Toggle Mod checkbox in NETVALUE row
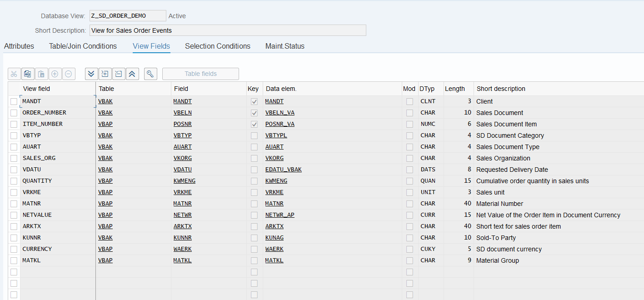The image size is (644, 300). [409, 215]
